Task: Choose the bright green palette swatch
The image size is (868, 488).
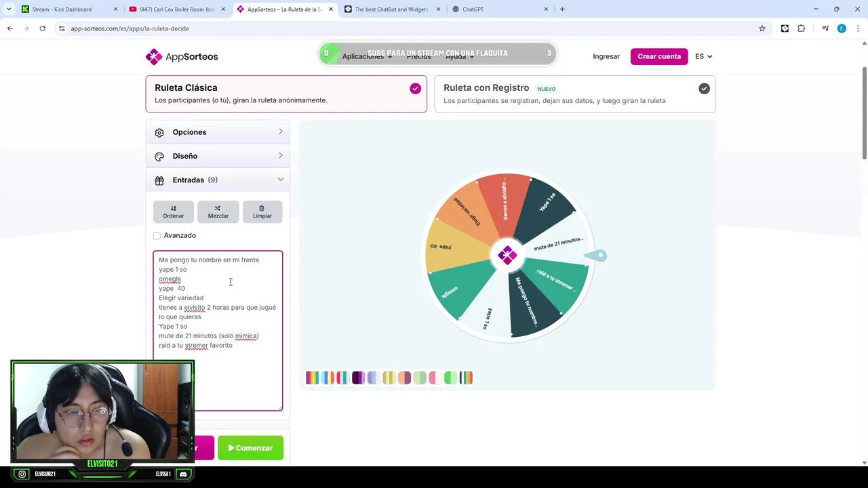Action: pyautogui.click(x=451, y=378)
